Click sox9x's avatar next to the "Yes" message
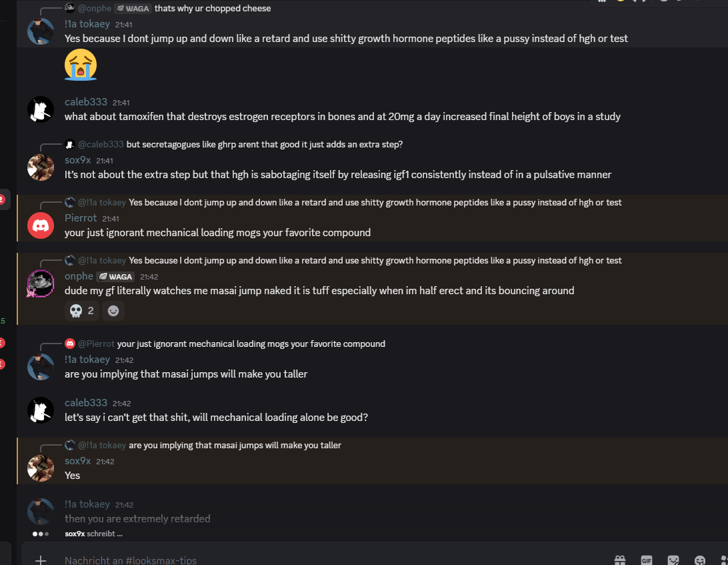 (x=41, y=468)
